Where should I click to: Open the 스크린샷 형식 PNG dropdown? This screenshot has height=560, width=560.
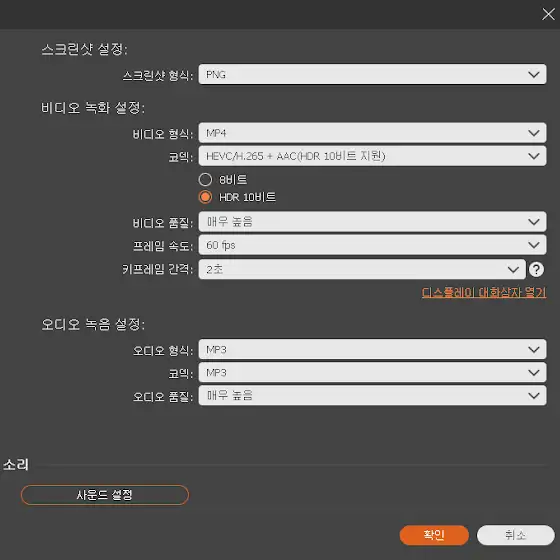click(372, 74)
